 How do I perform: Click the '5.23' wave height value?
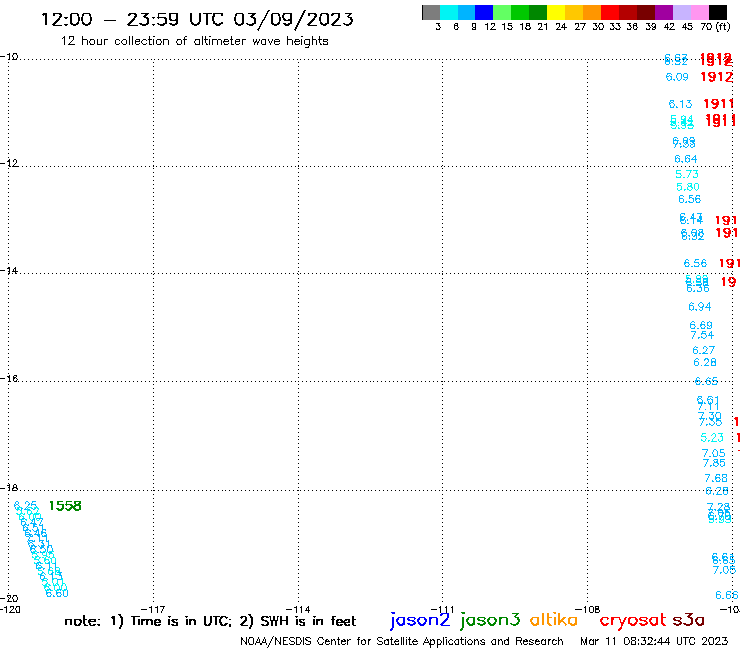[x=712, y=438]
